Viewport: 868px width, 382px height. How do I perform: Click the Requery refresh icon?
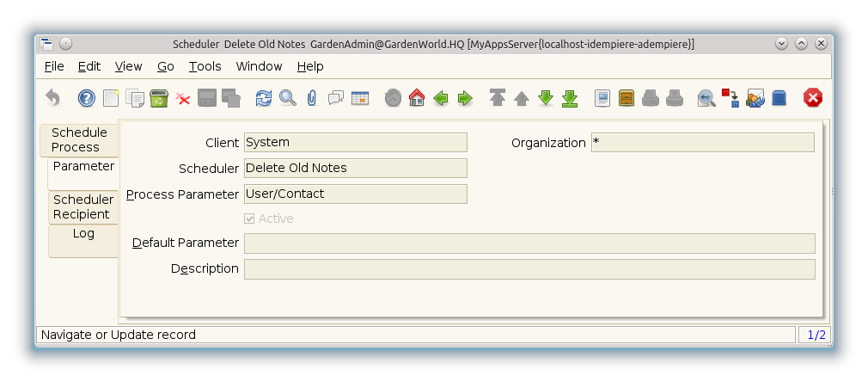pyautogui.click(x=264, y=98)
